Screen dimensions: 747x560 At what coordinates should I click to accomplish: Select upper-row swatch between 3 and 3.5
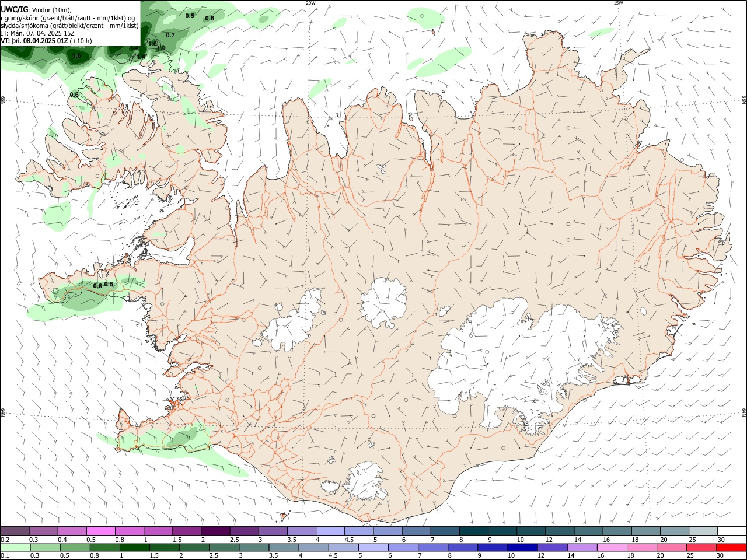272,531
